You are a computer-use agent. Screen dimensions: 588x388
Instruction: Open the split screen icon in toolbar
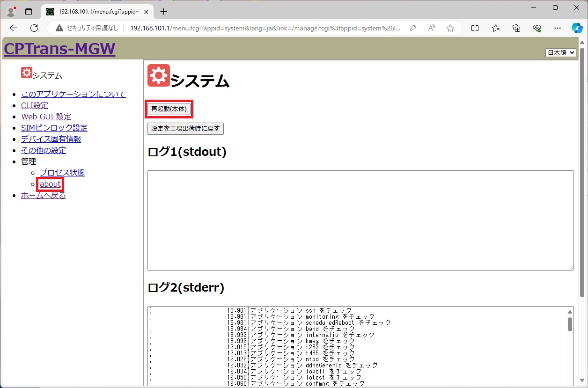click(x=475, y=28)
